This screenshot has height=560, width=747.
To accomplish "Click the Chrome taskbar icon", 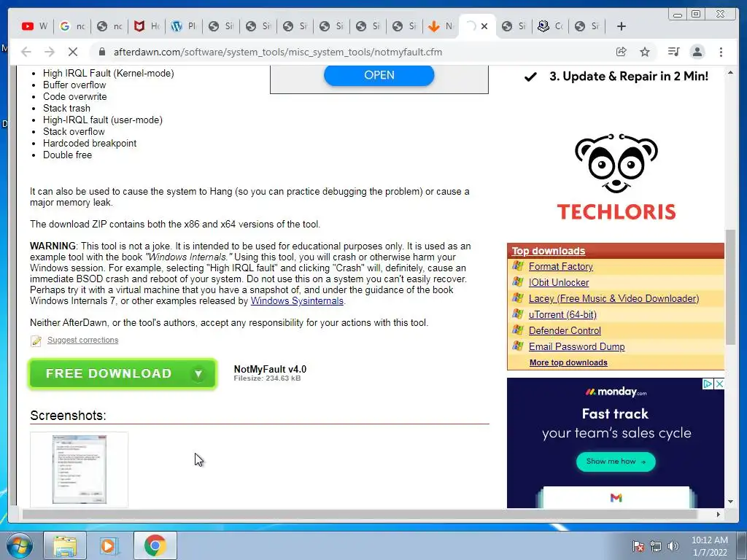I will [155, 545].
